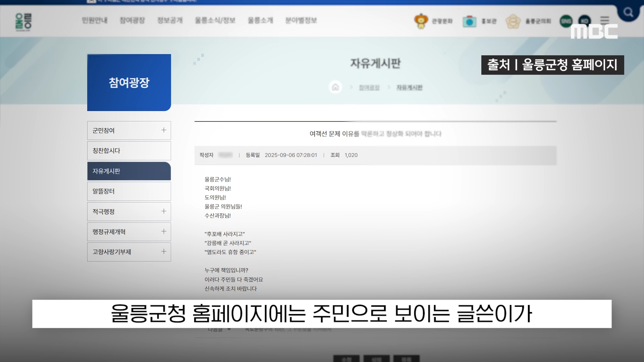Click the 울릉군의회 emblem icon
Viewport: 644px width, 362px height.
(513, 21)
